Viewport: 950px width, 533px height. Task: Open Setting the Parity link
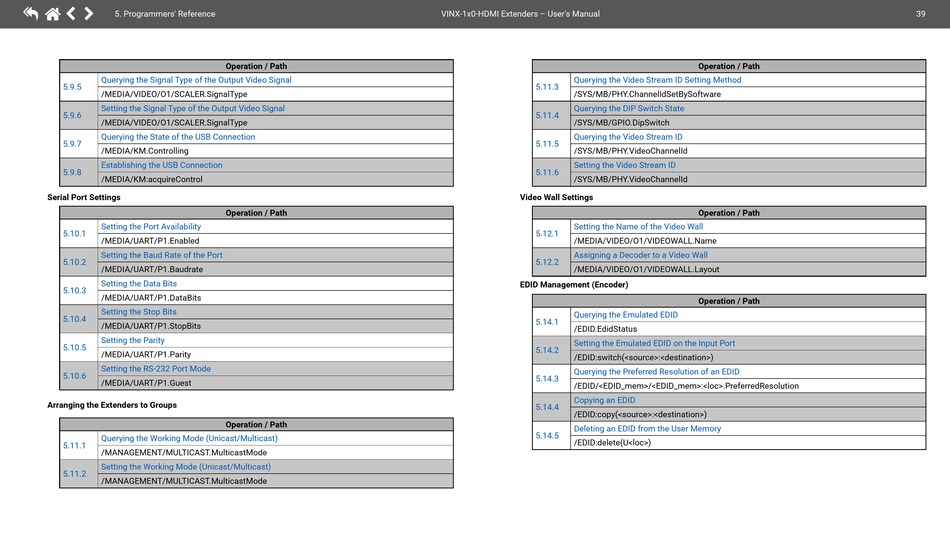tap(133, 340)
